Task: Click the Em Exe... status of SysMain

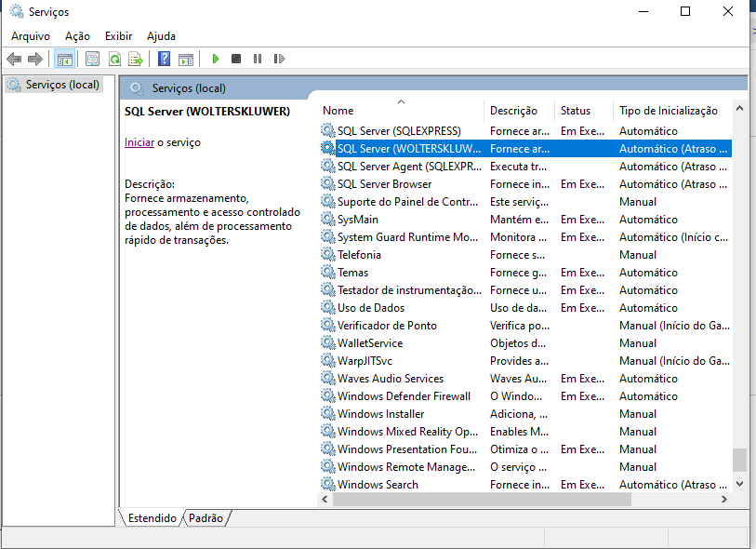Action: [x=582, y=220]
